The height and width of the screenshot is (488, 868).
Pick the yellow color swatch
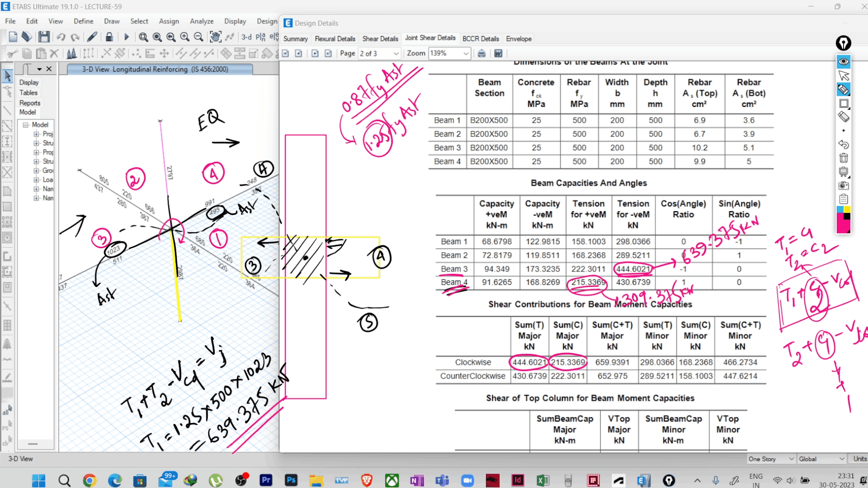tap(847, 209)
